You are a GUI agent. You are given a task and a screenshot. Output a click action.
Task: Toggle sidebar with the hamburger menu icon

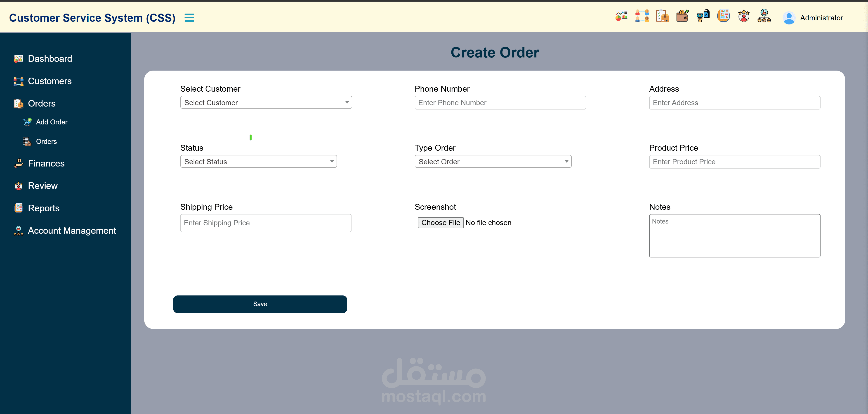(x=189, y=17)
